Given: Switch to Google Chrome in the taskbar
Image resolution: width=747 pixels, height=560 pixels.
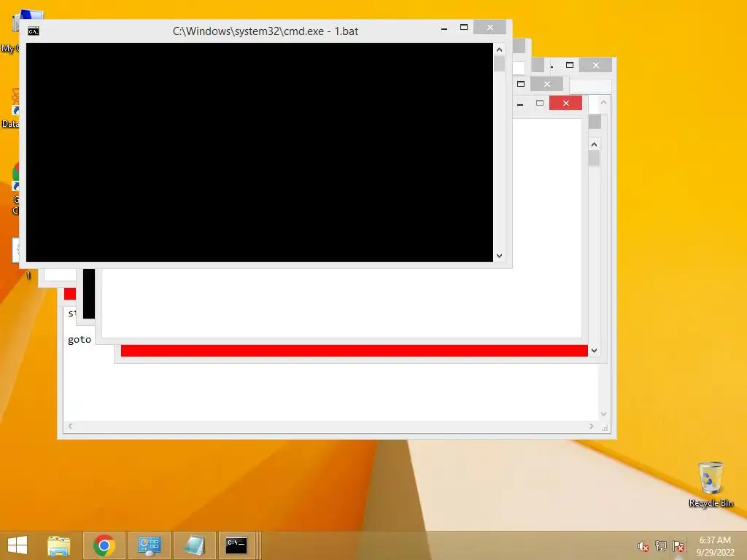Looking at the screenshot, I should tap(104, 545).
